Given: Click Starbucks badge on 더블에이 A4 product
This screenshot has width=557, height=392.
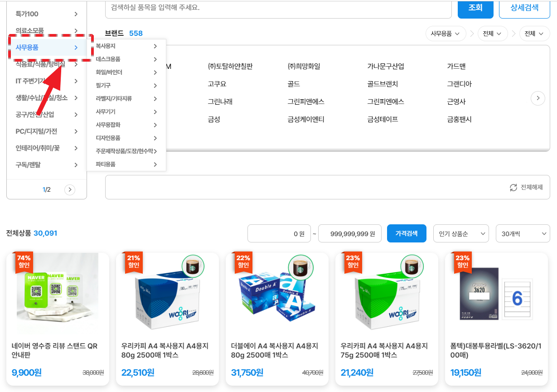Looking at the screenshot, I should point(302,267).
